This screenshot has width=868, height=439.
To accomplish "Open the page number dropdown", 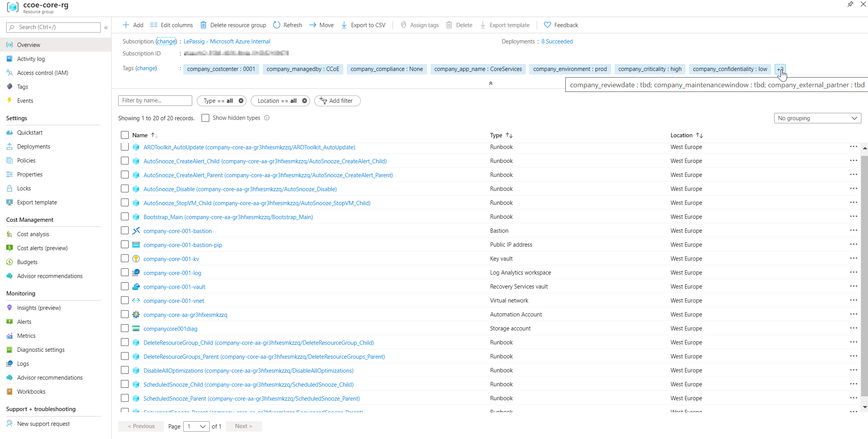I will (x=196, y=427).
